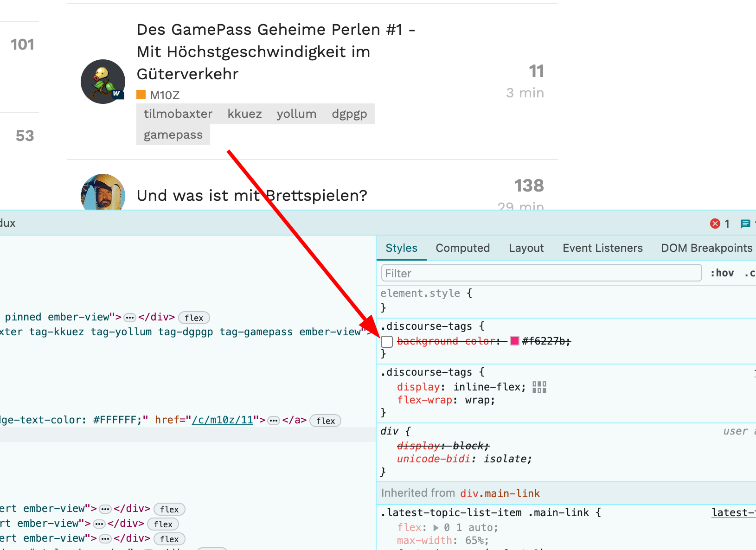Viewport: 756px width, 550px height.
Task: Toggle the :hov element state button
Action: pos(722,273)
